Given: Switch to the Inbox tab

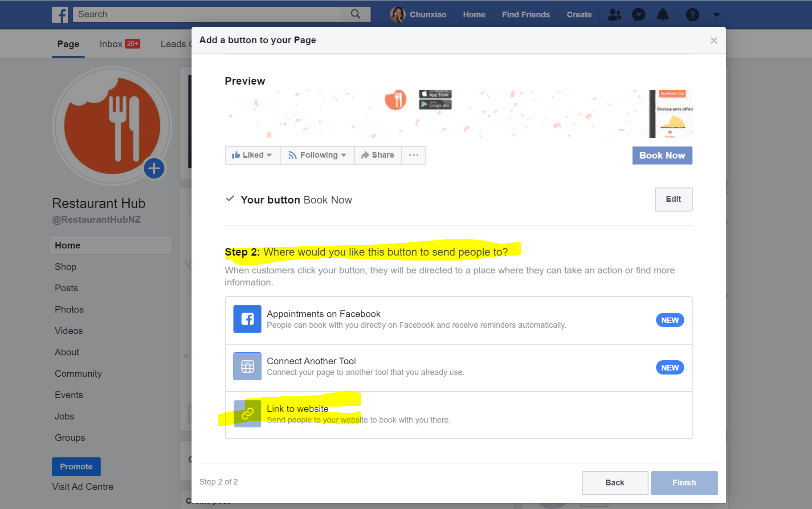Looking at the screenshot, I should pyautogui.click(x=111, y=44).
